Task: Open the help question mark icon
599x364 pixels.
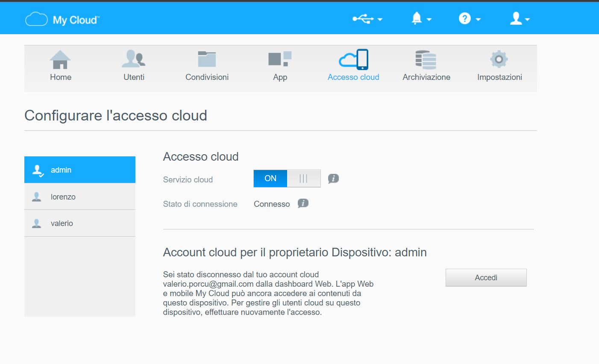Action: tap(465, 18)
